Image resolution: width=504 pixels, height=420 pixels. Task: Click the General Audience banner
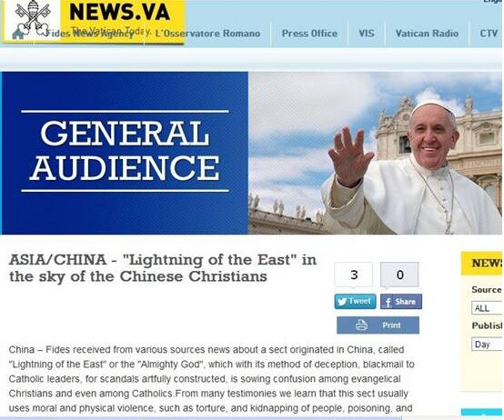pos(125,153)
